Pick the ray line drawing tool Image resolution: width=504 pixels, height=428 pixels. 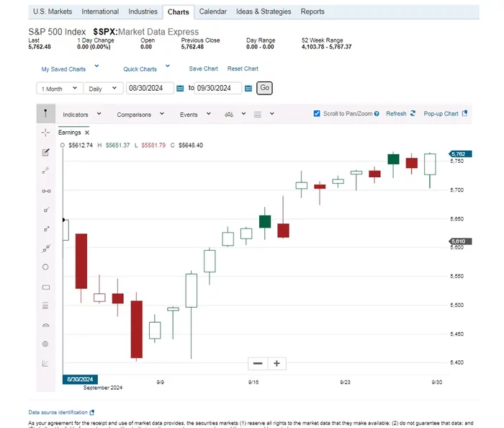[x=46, y=210]
